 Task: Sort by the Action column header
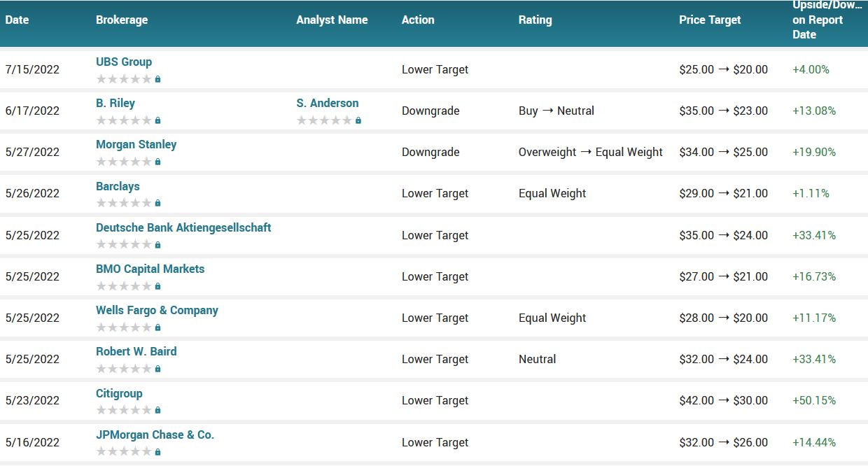click(418, 20)
